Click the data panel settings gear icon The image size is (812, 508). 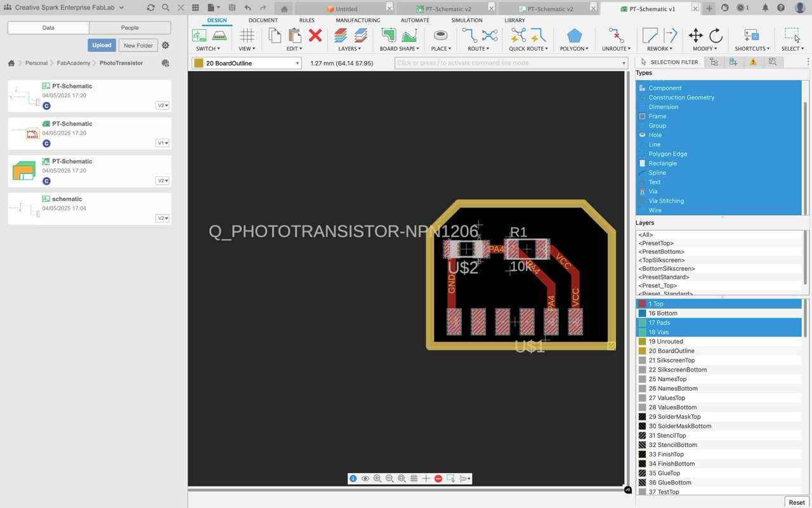(x=166, y=45)
